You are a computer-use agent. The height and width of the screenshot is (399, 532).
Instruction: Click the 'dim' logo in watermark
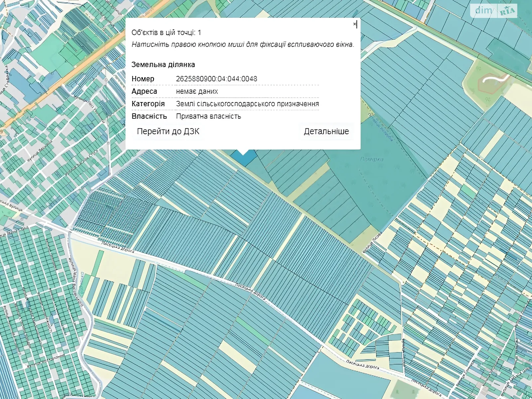(x=483, y=11)
